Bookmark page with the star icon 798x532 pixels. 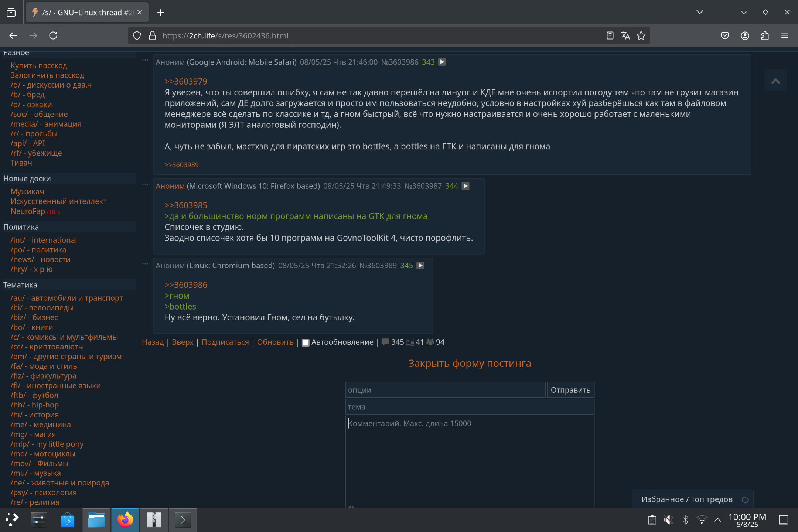click(x=641, y=35)
